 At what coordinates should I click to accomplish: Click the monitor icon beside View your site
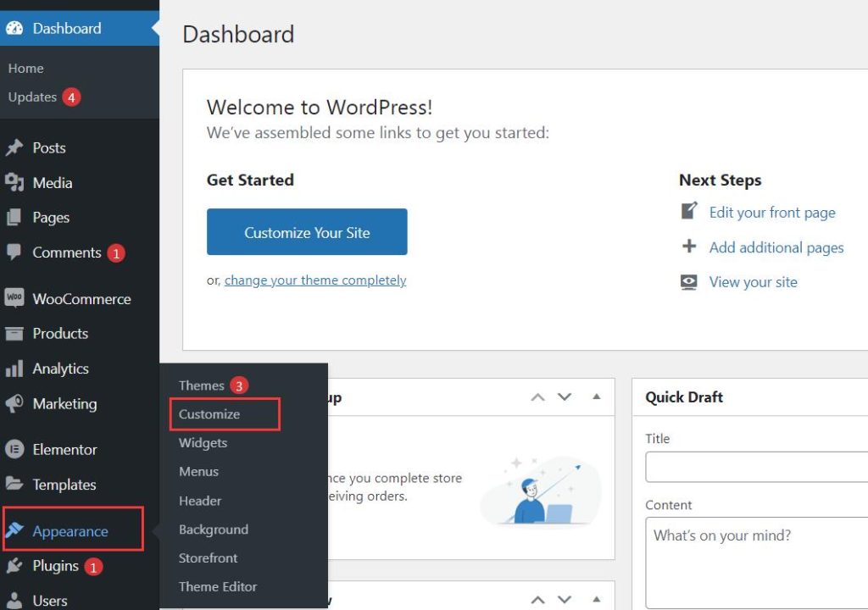point(689,282)
